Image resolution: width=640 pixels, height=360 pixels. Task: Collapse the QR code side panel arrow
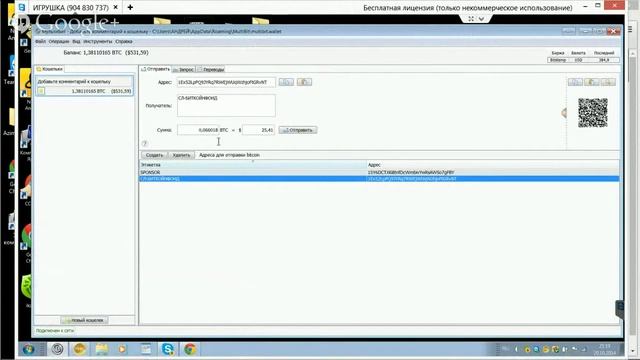coord(564,113)
